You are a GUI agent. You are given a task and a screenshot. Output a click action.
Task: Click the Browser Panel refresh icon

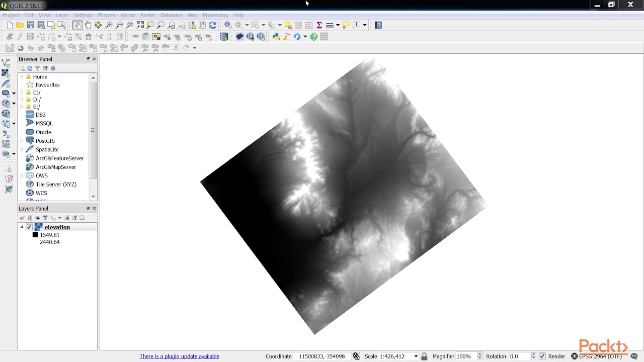point(30,68)
